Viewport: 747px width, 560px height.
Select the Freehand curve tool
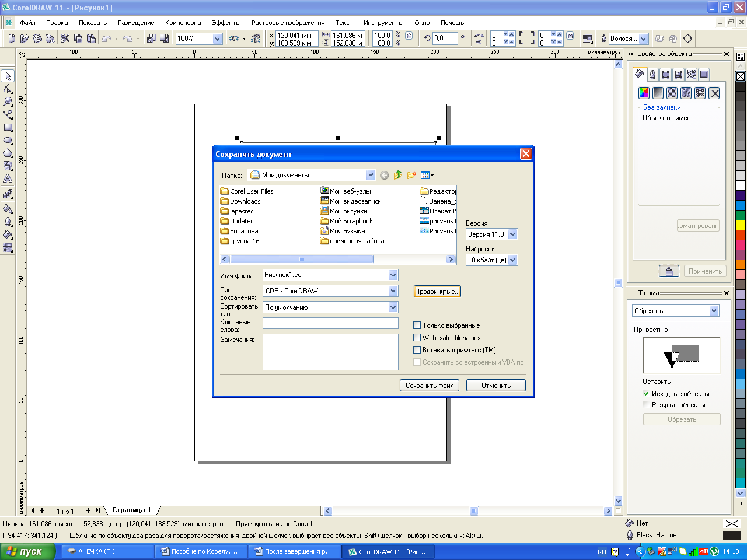click(8, 114)
